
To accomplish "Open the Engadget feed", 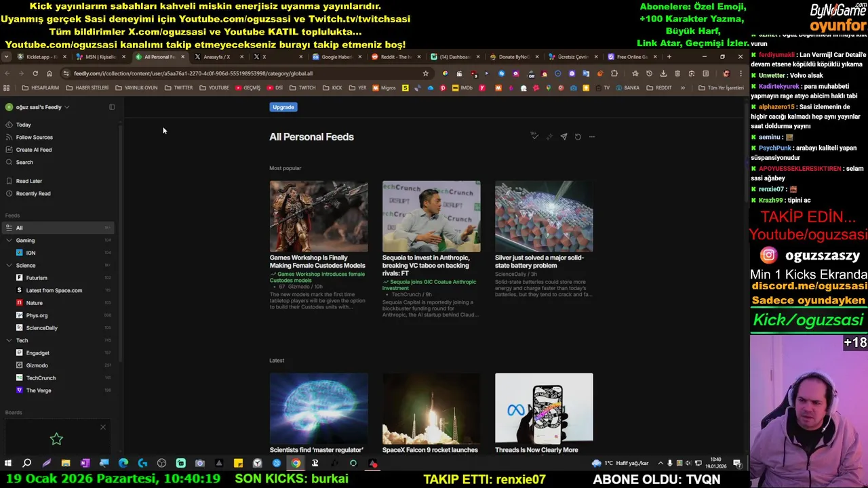I will 37,353.
